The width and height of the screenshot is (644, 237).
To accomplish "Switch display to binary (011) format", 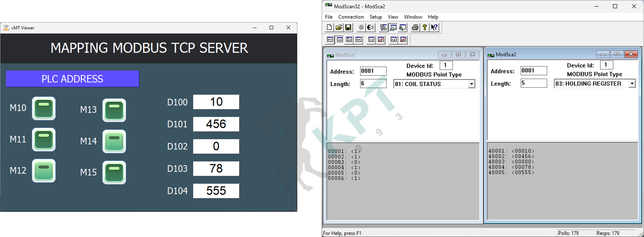I will pyautogui.click(x=330, y=39).
